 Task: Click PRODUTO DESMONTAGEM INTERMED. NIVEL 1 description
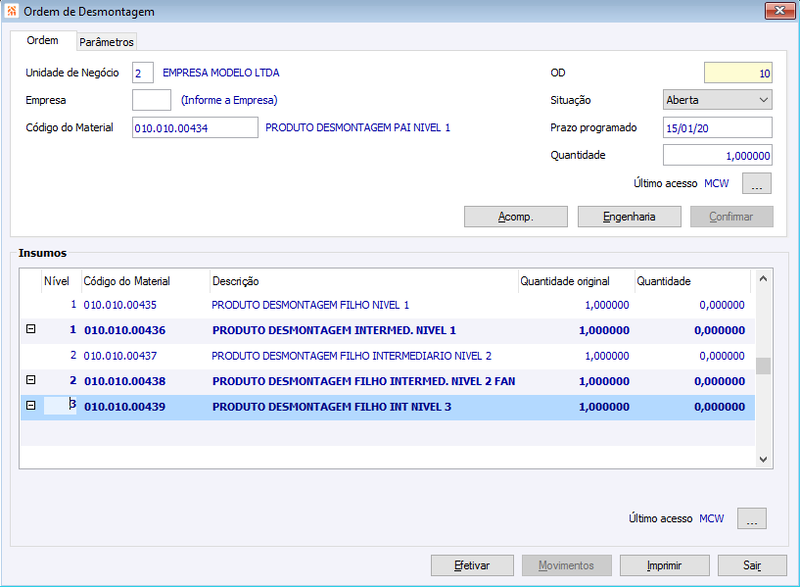coord(334,330)
